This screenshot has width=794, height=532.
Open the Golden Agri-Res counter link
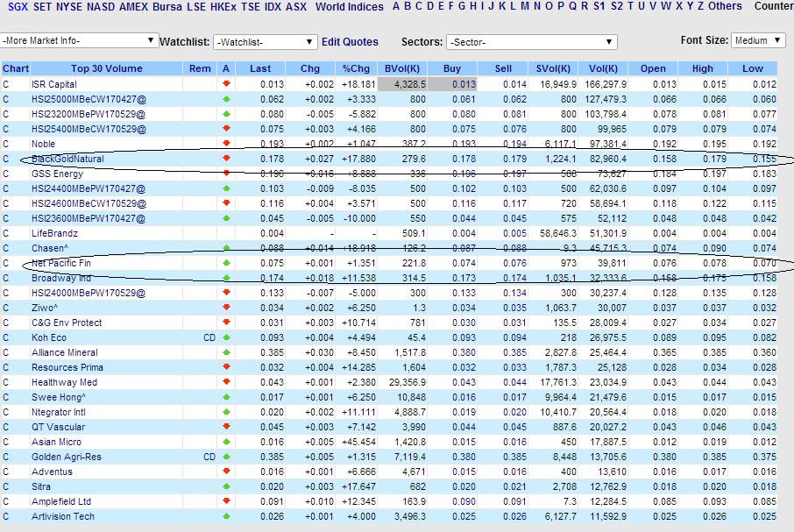click(x=67, y=458)
